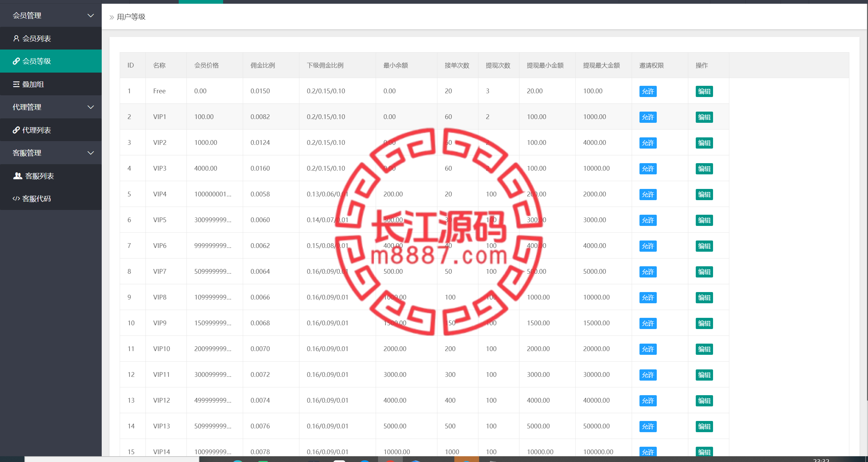Open 会员列表 in the sidebar
Viewport: 868px width, 462px height.
point(51,38)
